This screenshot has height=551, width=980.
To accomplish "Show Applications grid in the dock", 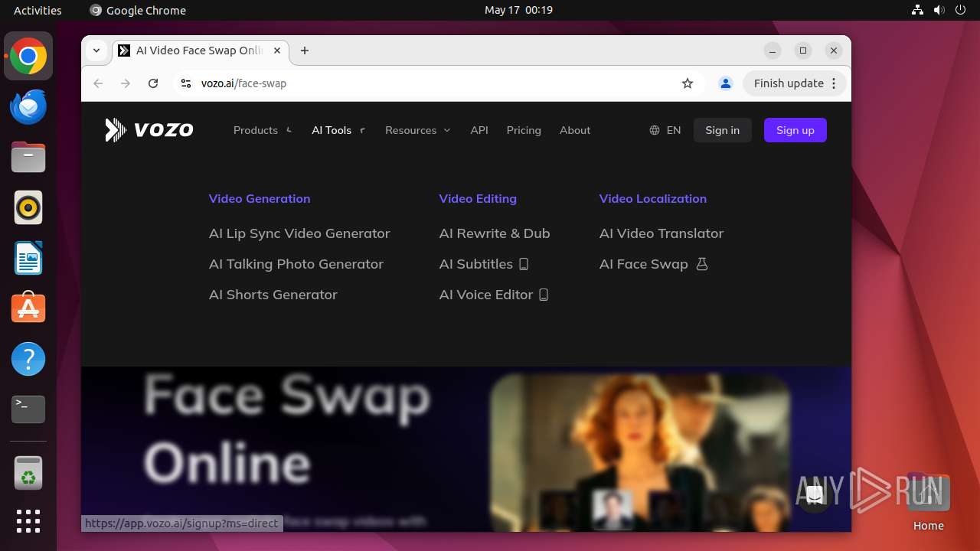I will (28, 521).
